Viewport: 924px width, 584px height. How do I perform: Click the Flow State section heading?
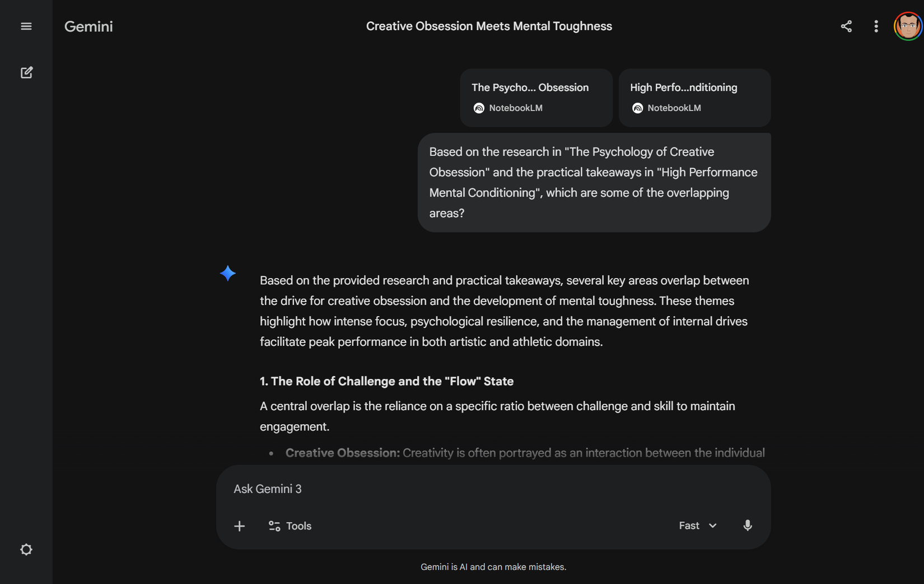click(386, 381)
